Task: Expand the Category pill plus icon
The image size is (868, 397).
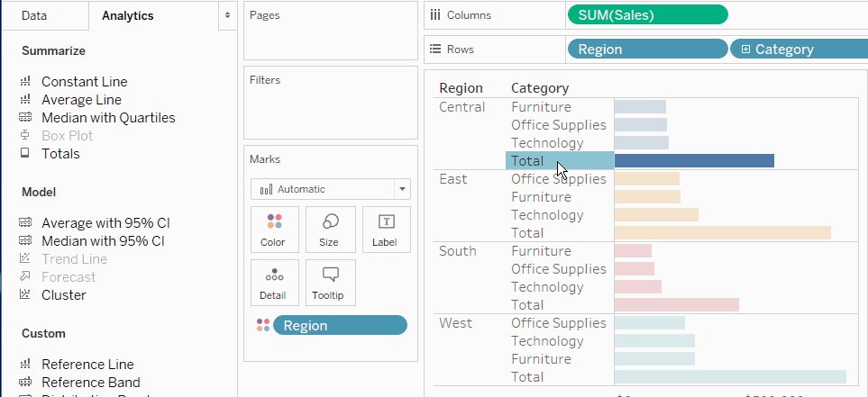Action: click(x=745, y=50)
